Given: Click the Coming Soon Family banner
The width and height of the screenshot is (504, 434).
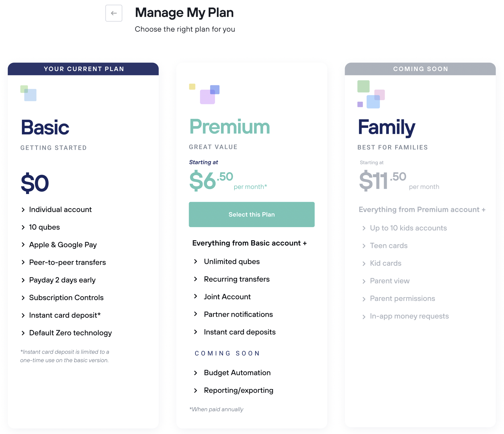Looking at the screenshot, I should tap(420, 69).
